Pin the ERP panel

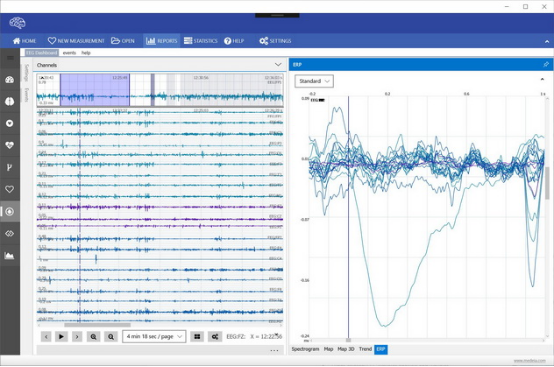tap(546, 65)
